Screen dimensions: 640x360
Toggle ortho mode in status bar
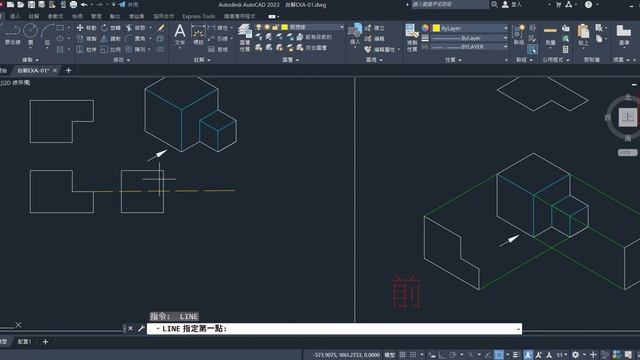(x=442, y=355)
